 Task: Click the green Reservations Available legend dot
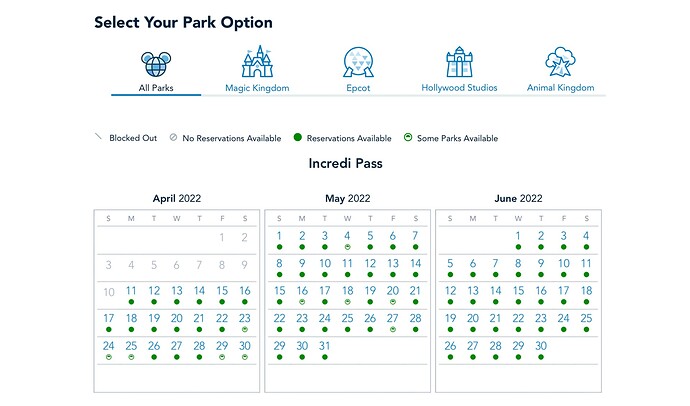coord(298,138)
